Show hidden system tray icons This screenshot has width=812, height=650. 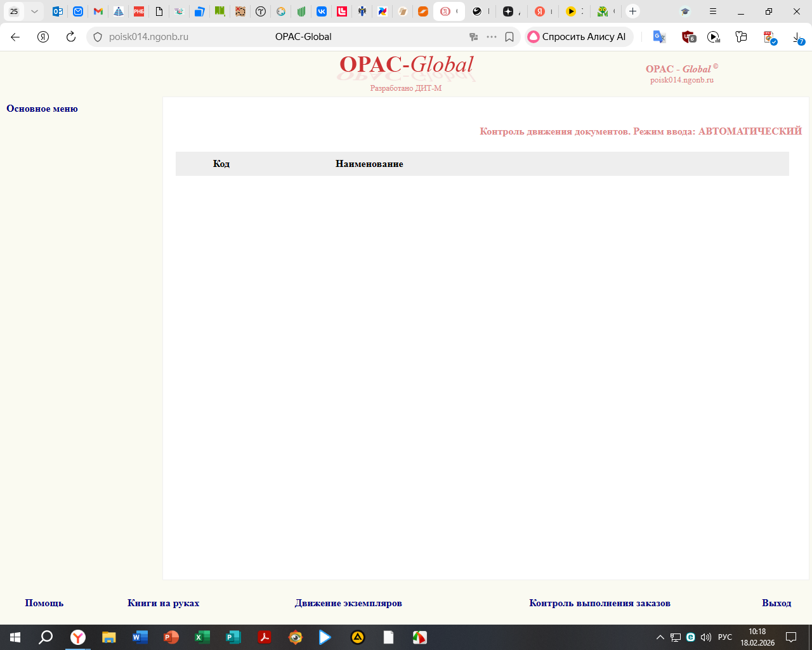(660, 637)
